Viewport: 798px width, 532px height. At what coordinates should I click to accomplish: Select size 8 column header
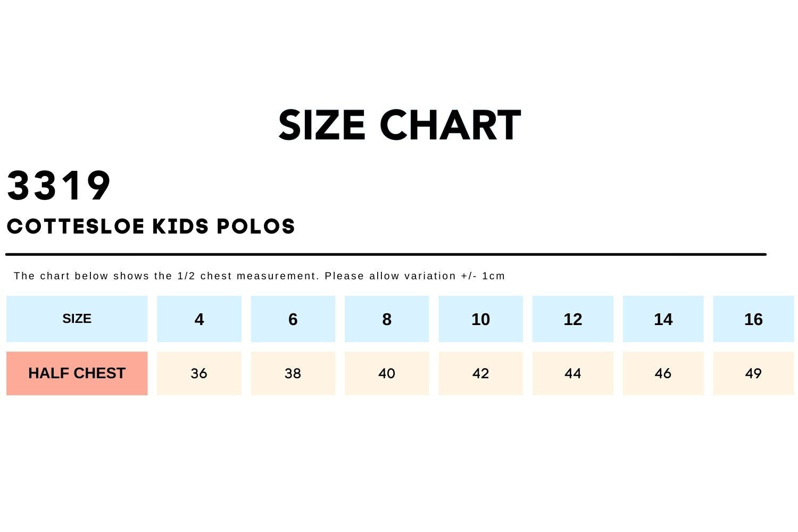[387, 319]
